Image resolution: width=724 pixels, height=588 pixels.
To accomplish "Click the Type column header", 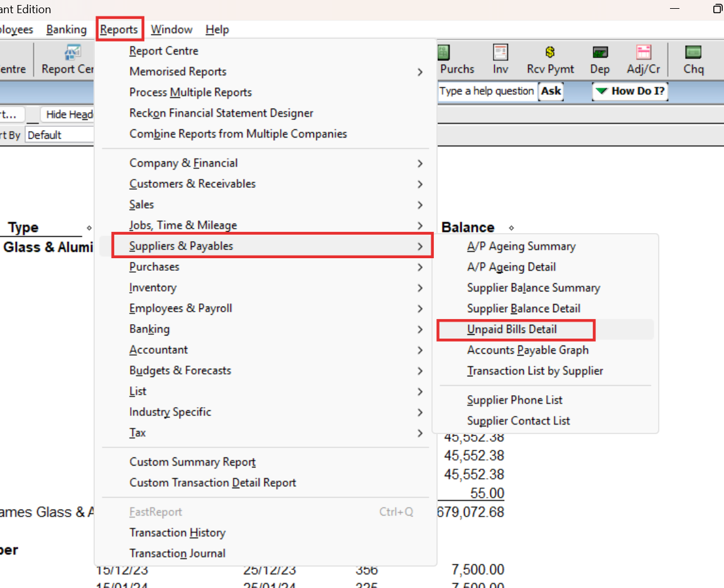I will [x=23, y=227].
